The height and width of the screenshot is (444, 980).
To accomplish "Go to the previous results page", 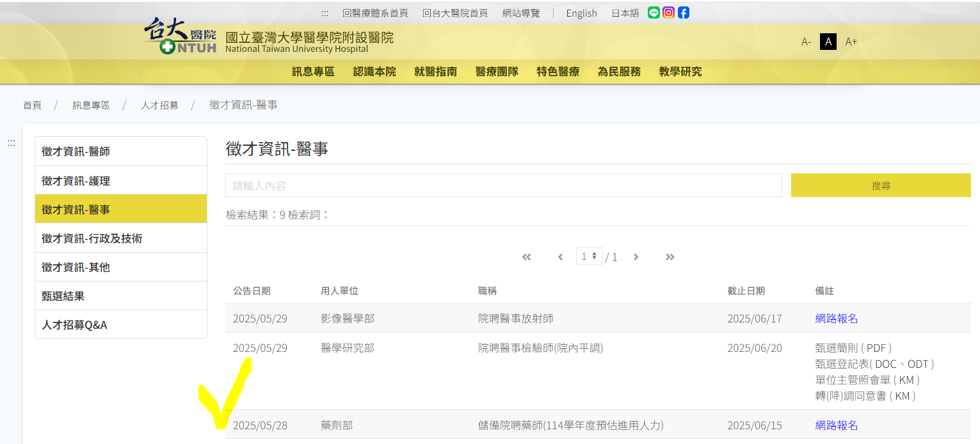I will 560,257.
